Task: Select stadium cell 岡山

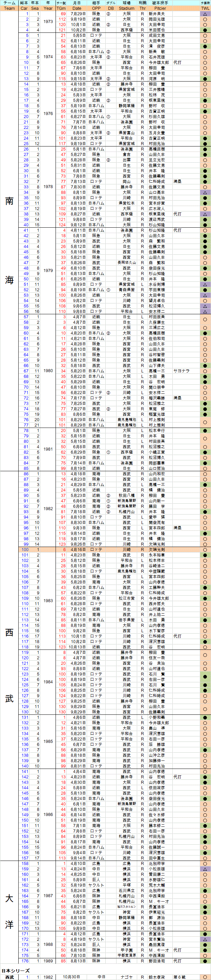Action: click(x=126, y=181)
